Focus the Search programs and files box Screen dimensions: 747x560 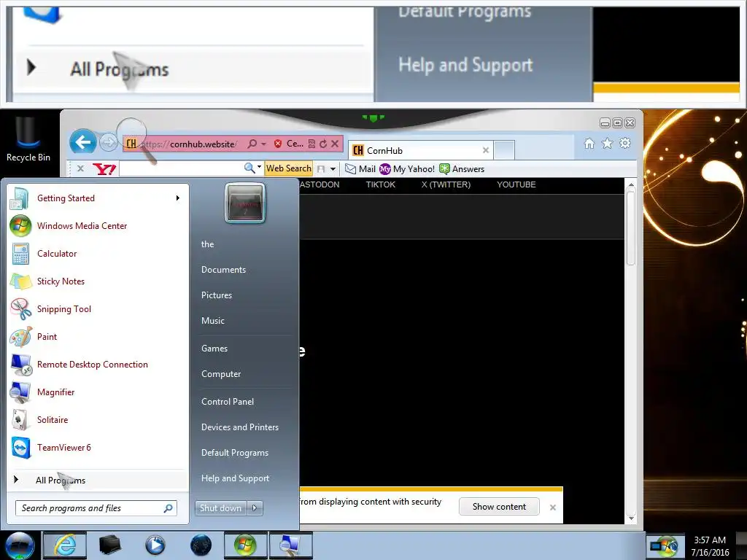96,508
